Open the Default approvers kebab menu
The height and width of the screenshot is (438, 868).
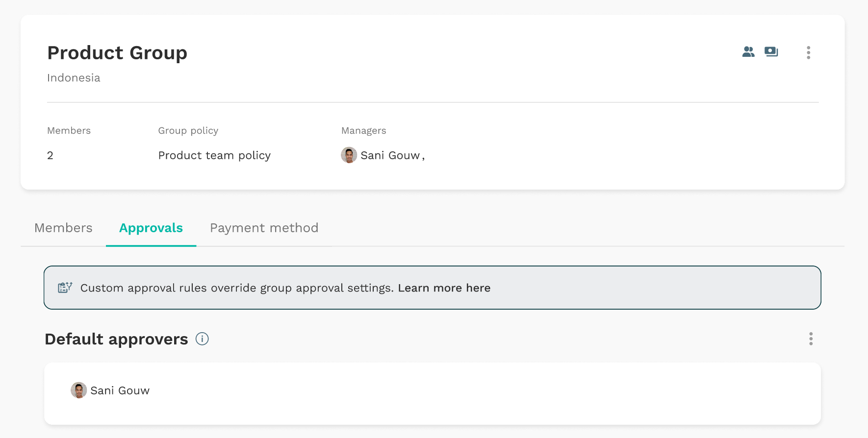[811, 339]
